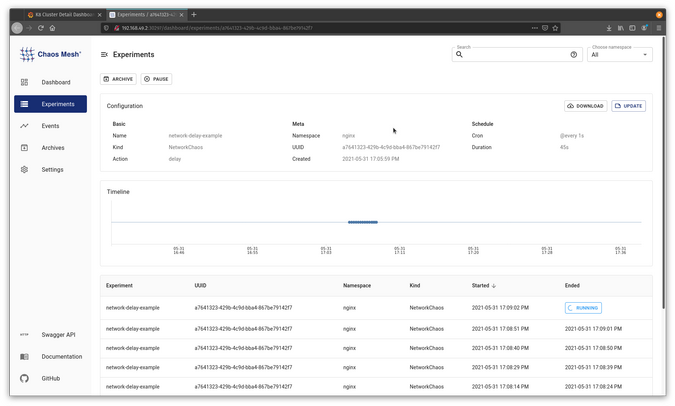The height and width of the screenshot is (406, 675).
Task: Pause the experiment with PAUSE button
Action: pos(156,79)
